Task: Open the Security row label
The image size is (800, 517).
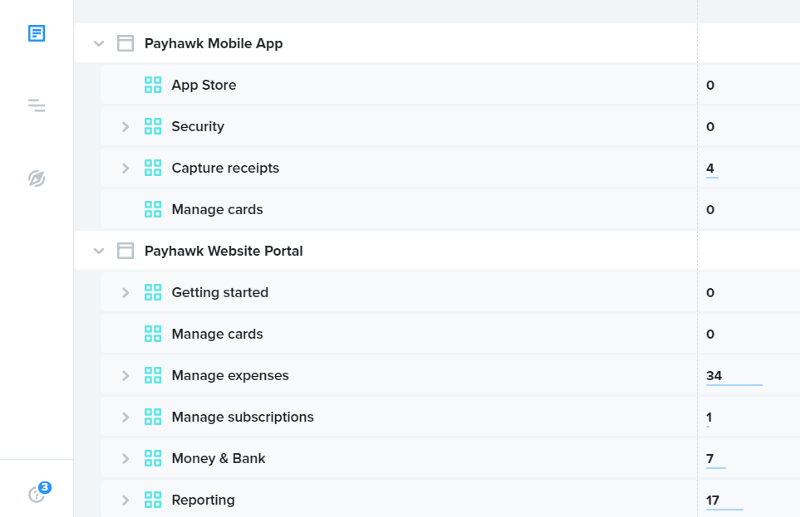Action: coord(197,127)
